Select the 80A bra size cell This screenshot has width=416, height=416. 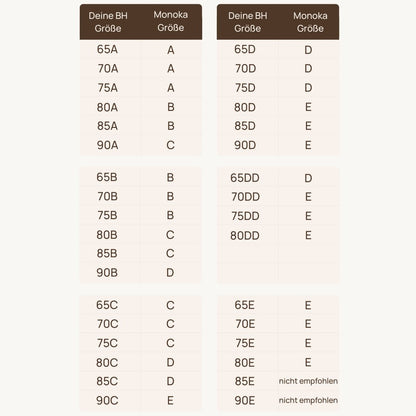tap(107, 107)
